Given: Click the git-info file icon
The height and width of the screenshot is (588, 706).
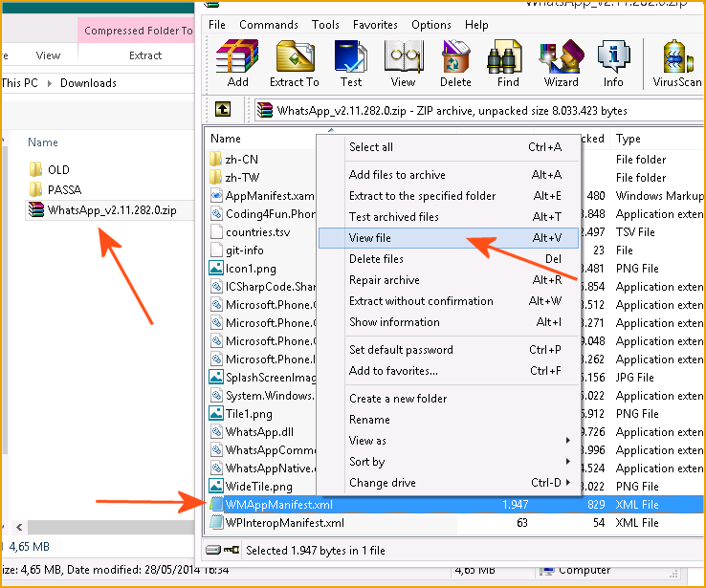Looking at the screenshot, I should point(216,250).
